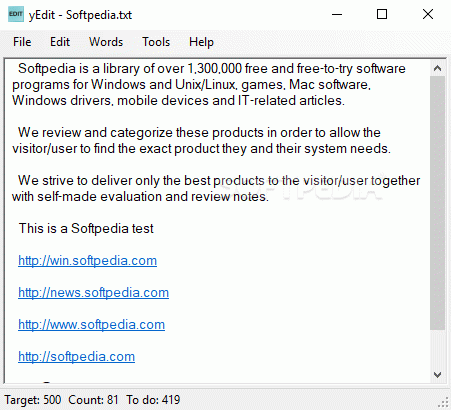Click the 'Target: 500' status entry
Screen dimensions: 451x410
tap(33, 400)
